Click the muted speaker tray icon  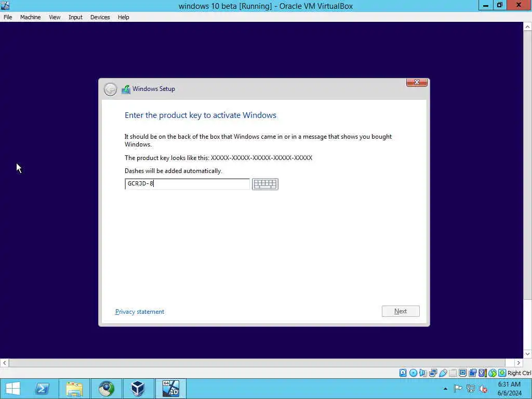coord(483,389)
